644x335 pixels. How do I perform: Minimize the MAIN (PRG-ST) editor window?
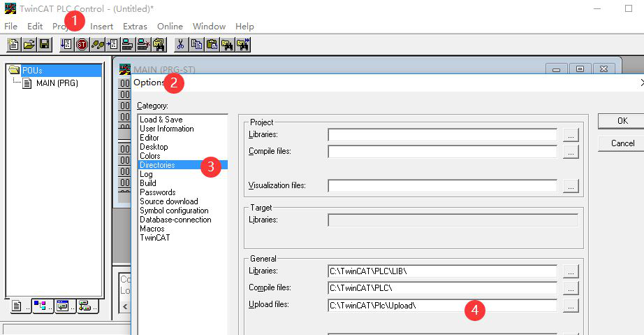[557, 69]
